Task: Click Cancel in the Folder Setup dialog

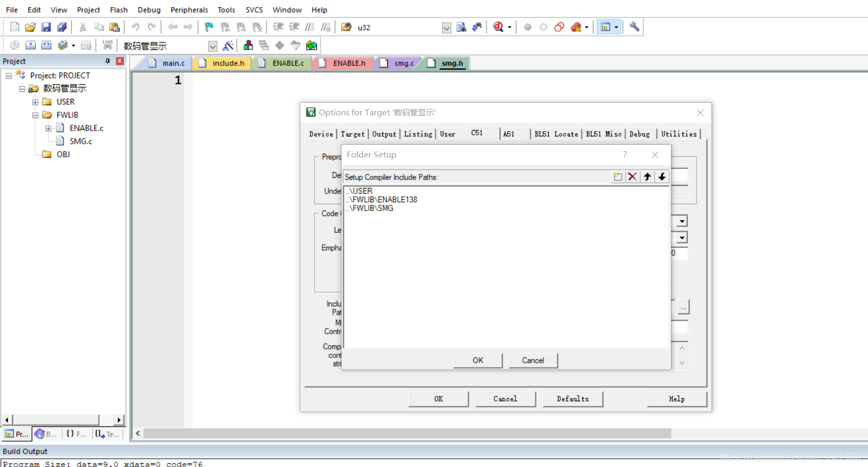Action: (x=533, y=360)
